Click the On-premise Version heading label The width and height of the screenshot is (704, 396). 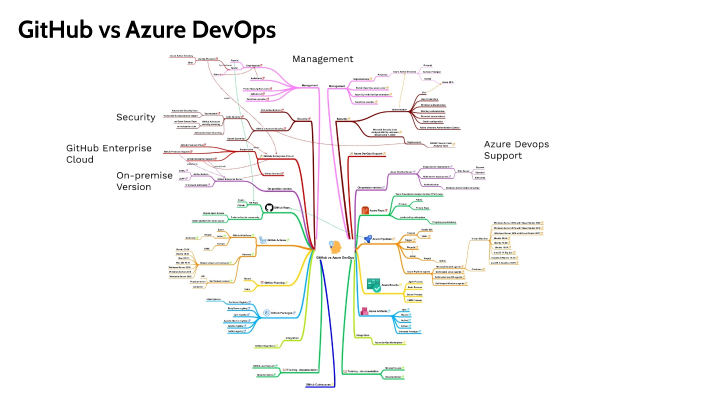coord(144,181)
